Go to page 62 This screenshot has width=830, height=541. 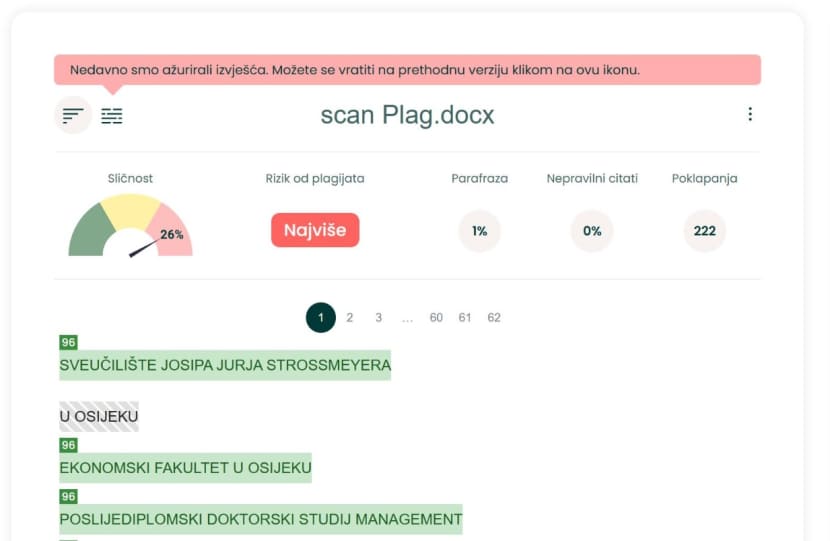(494, 318)
